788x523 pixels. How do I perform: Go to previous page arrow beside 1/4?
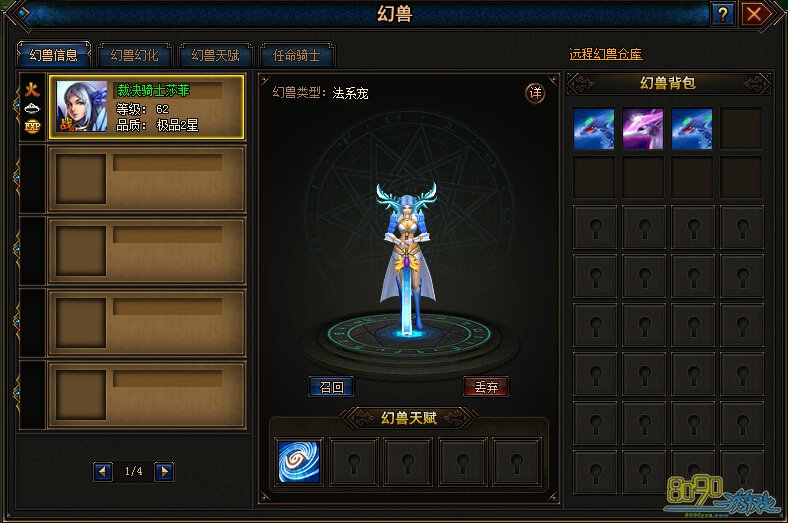pos(103,472)
